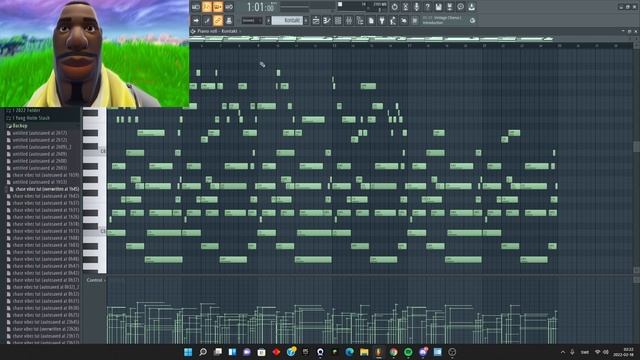This screenshot has height=360, width=640.
Task: Open undo history circular arrow icon
Action: pyautogui.click(x=394, y=7)
